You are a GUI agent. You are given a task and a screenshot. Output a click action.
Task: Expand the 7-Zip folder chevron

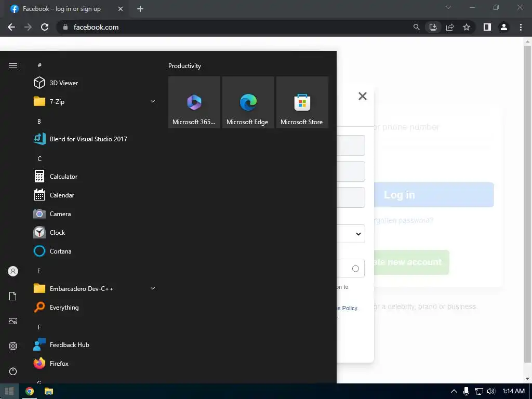pos(153,101)
